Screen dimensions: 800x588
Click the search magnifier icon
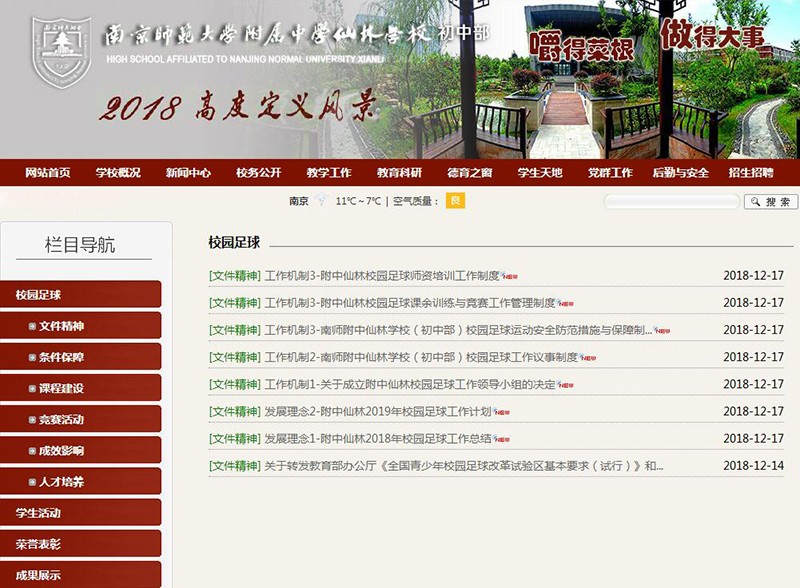(x=755, y=202)
